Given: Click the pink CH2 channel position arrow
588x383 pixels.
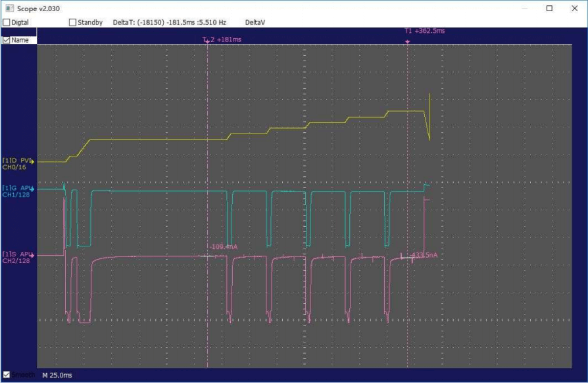Looking at the screenshot, I should point(33,255).
